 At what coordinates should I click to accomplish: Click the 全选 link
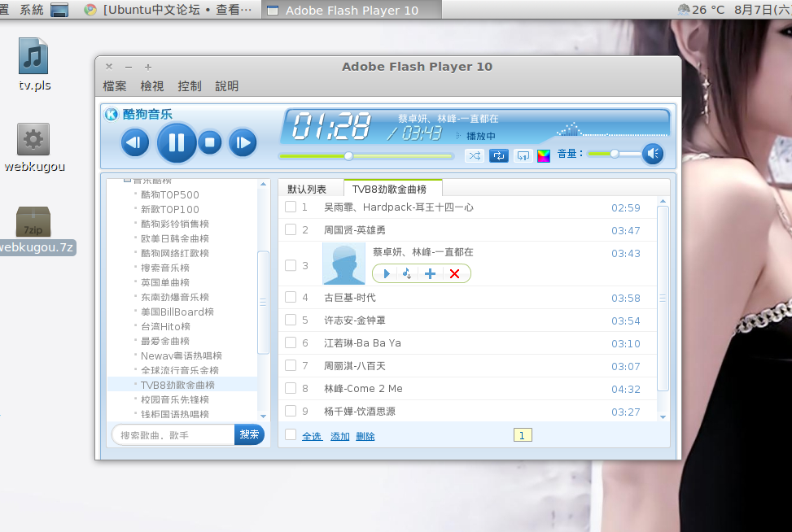(x=312, y=436)
